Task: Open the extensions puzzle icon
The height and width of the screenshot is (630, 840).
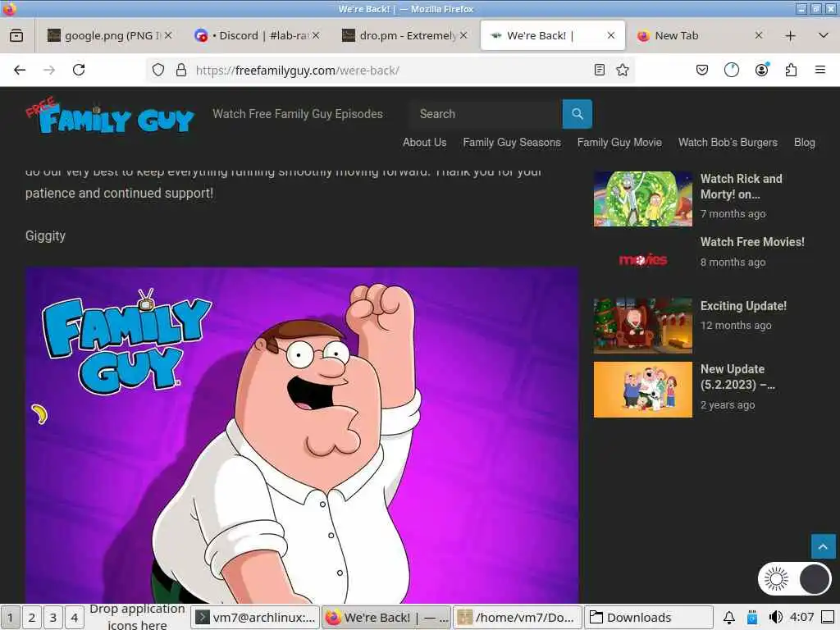Action: click(791, 71)
